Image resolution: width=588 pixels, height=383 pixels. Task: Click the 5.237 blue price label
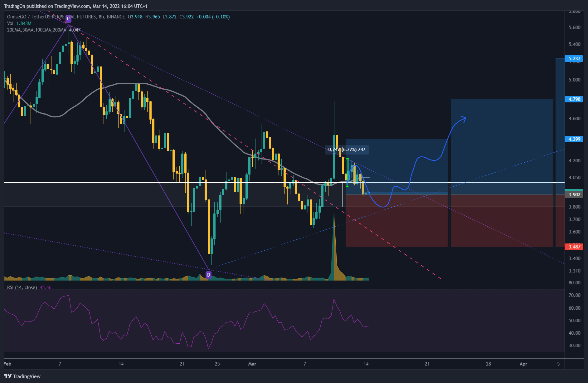coord(574,58)
